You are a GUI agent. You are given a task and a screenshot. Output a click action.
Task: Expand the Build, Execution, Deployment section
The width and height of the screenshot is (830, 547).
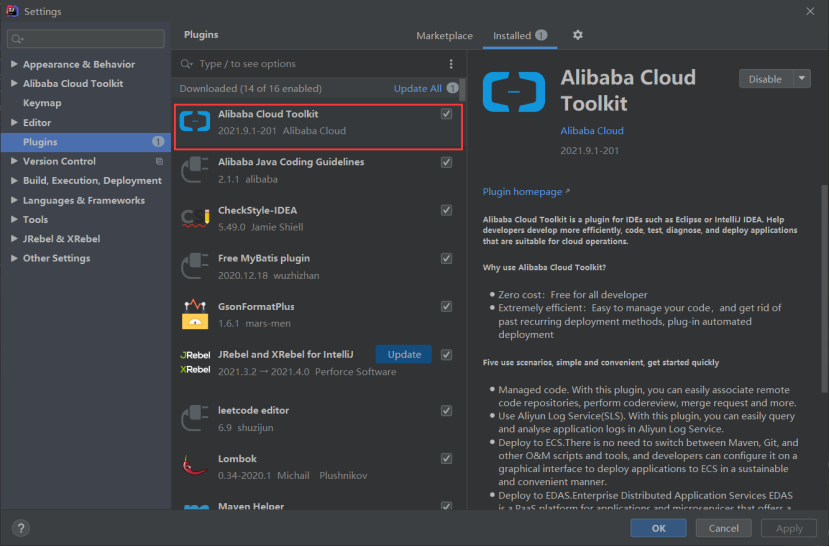(14, 181)
